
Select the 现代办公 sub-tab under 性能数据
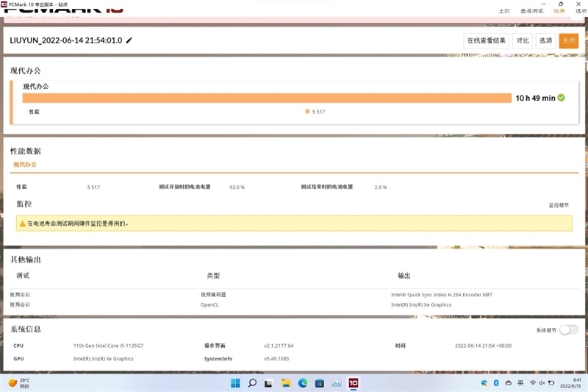click(x=25, y=165)
